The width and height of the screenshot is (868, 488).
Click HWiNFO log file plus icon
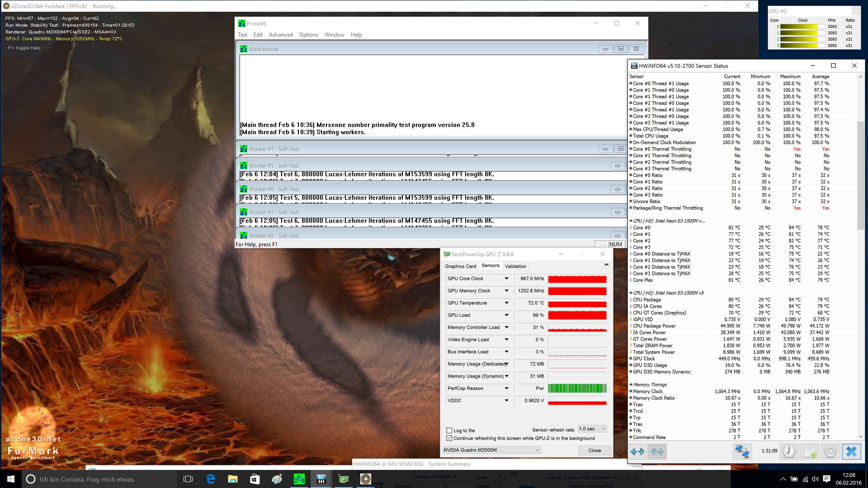pos(810,451)
